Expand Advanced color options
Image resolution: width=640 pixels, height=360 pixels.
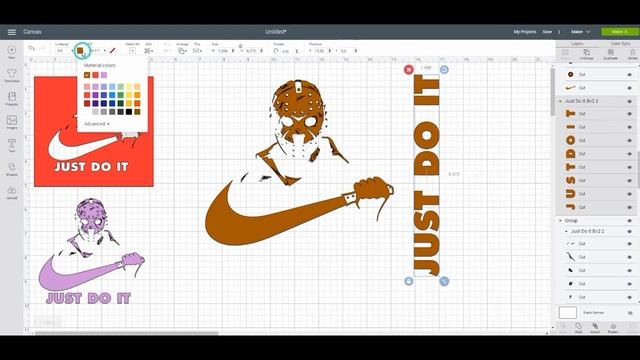(97, 124)
